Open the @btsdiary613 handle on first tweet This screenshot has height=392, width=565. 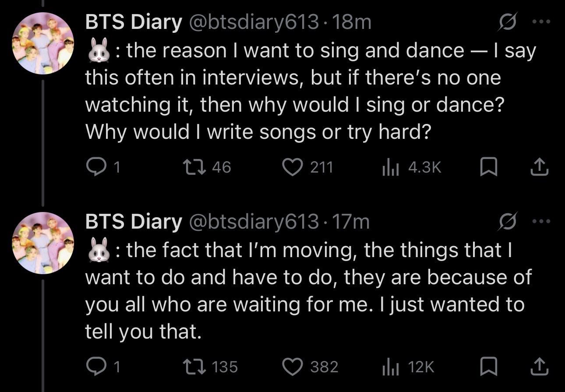tap(253, 23)
